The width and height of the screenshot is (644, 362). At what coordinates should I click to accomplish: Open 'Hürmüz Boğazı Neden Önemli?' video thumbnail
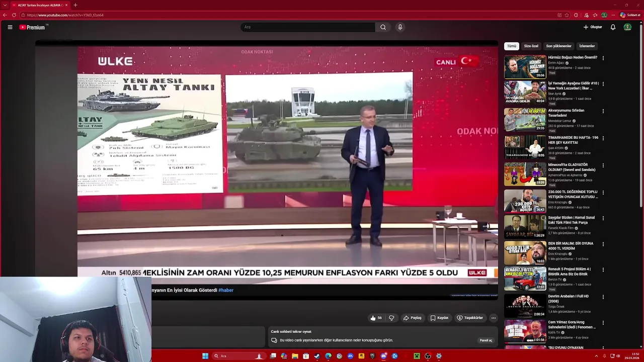(x=525, y=67)
